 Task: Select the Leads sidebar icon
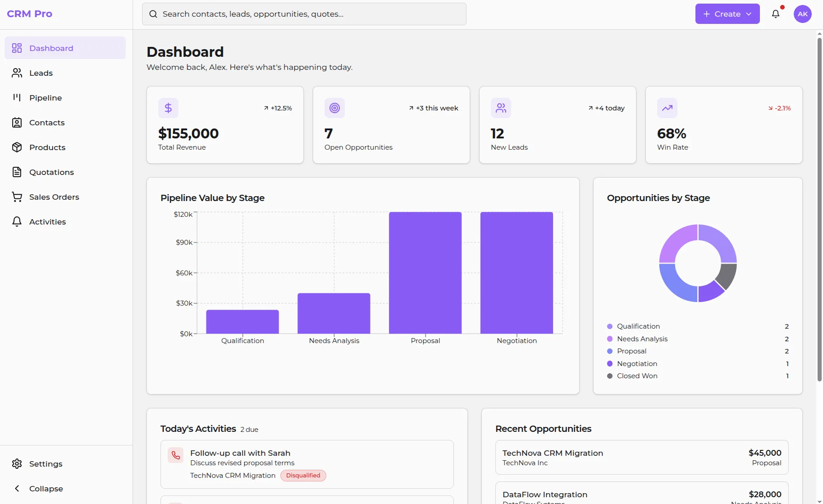[17, 73]
